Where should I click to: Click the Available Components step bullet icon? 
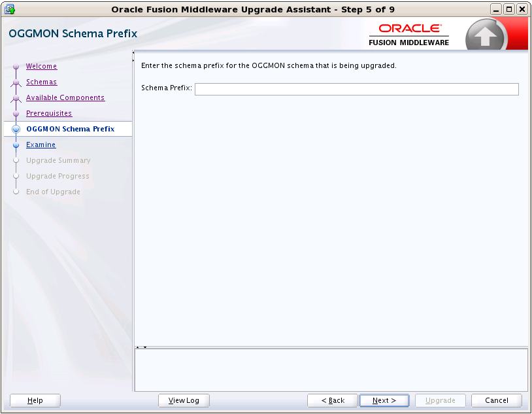16,98
